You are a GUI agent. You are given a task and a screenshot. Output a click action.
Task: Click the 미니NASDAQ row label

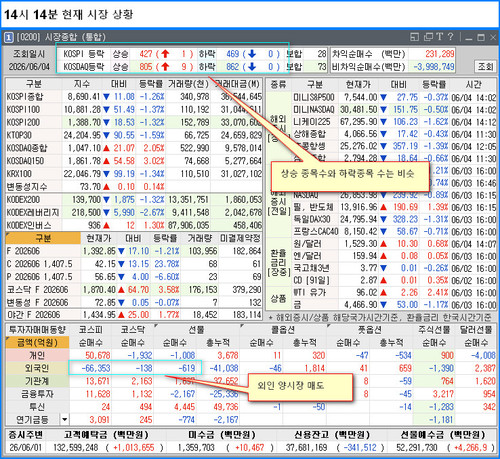(314, 110)
